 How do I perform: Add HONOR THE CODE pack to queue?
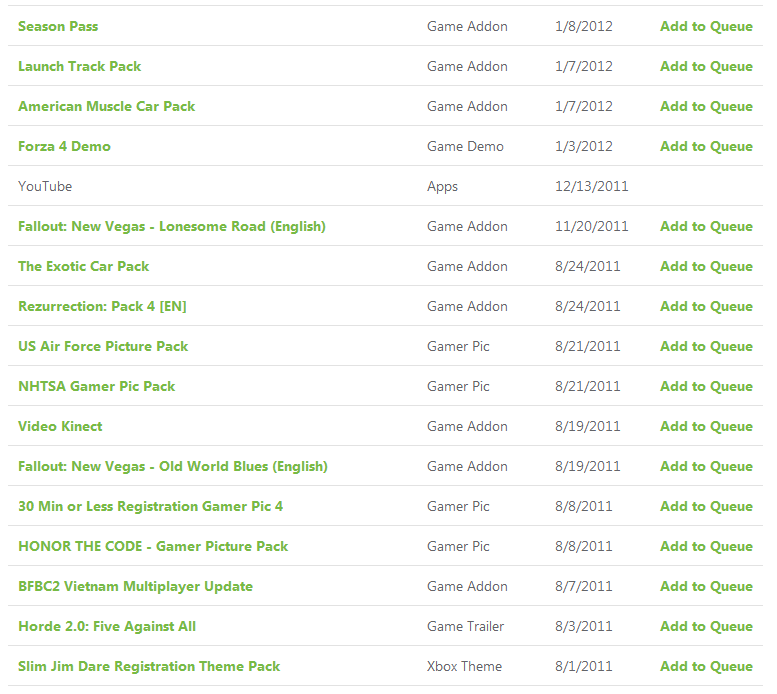(x=706, y=546)
